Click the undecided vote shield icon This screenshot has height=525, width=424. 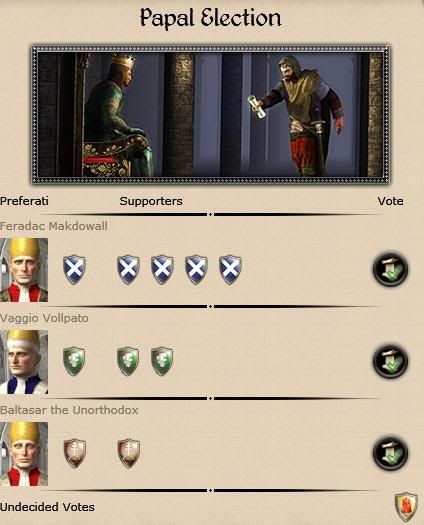(406, 507)
